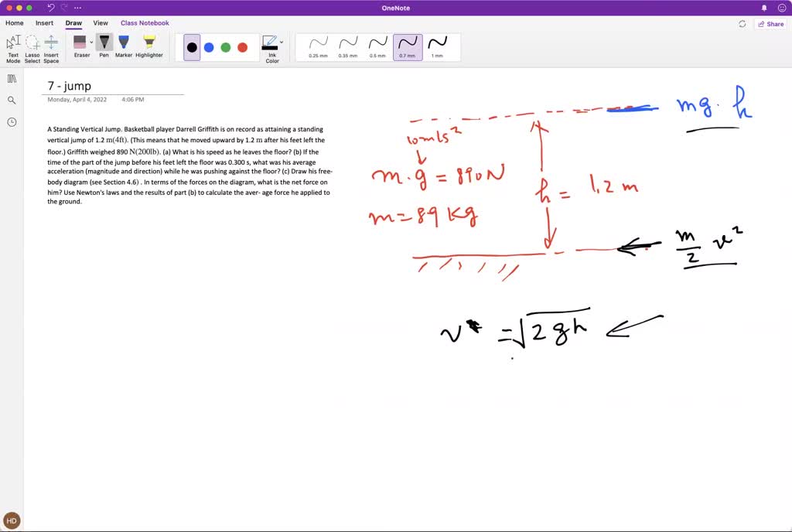Expand the Ink Color dropdown arrow
792x532 pixels.
coord(282,43)
